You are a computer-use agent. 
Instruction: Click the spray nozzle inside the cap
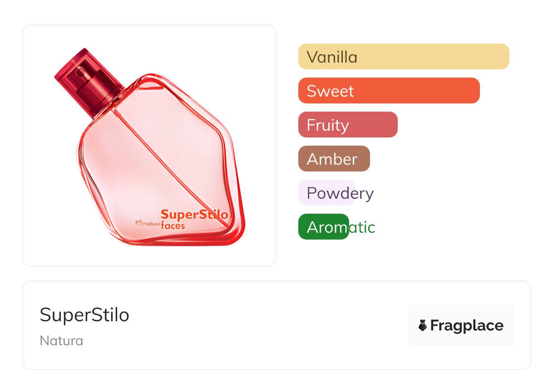pyautogui.click(x=80, y=73)
